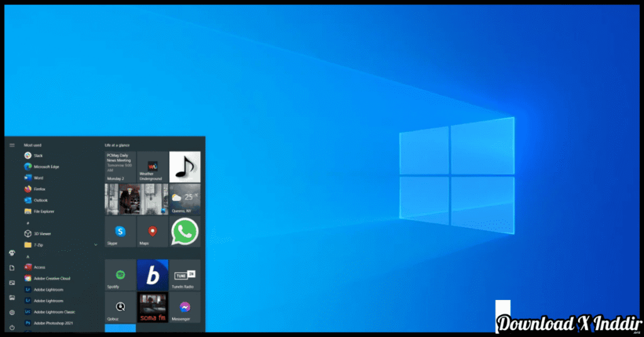Open the Maps tile
This screenshot has height=337, width=644.
[152, 232]
